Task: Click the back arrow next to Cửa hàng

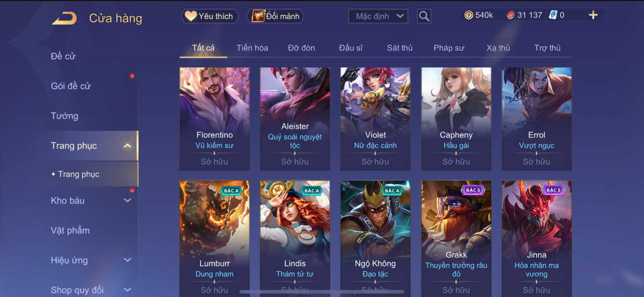Action: (x=64, y=18)
